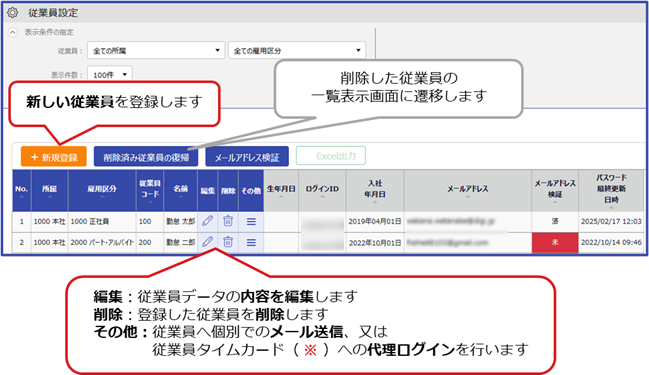Sort by the 所属 column header

pyautogui.click(x=49, y=190)
